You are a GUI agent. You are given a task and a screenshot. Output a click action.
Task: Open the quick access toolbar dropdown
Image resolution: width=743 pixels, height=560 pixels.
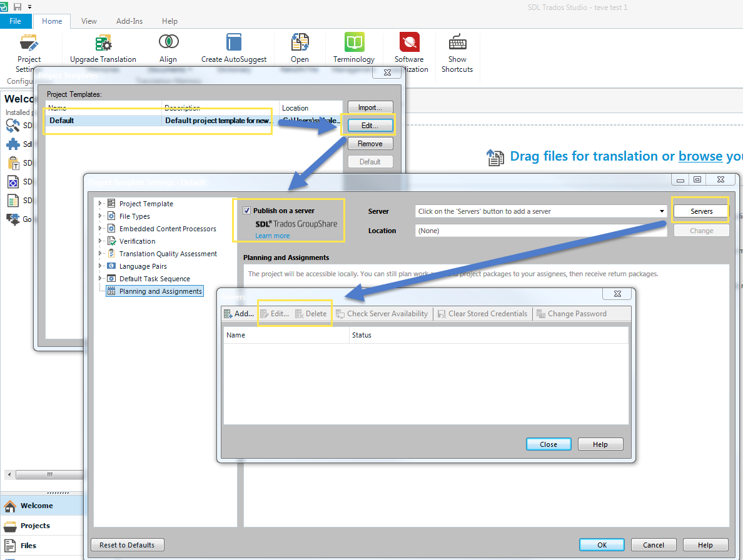(30, 7)
